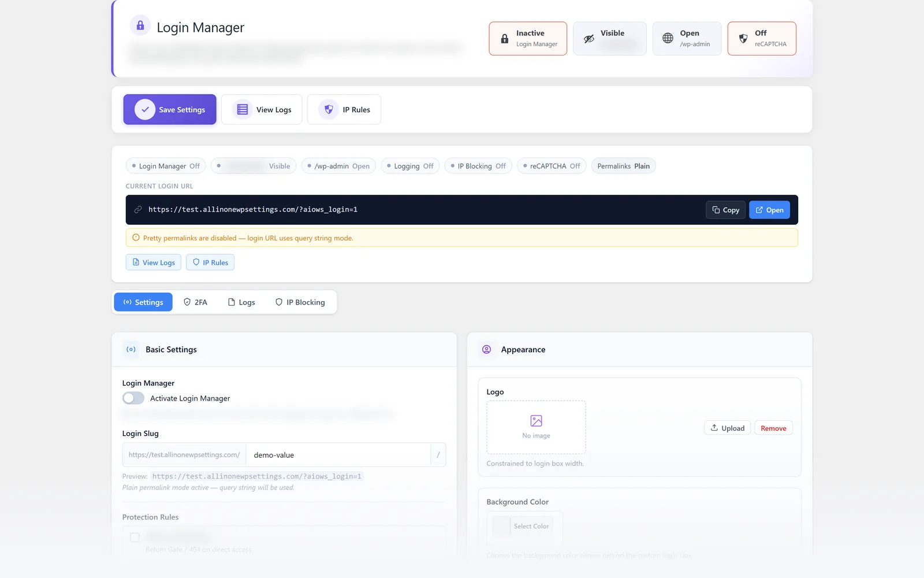924x578 pixels.
Task: Open the top View Logs button
Action: click(x=262, y=109)
